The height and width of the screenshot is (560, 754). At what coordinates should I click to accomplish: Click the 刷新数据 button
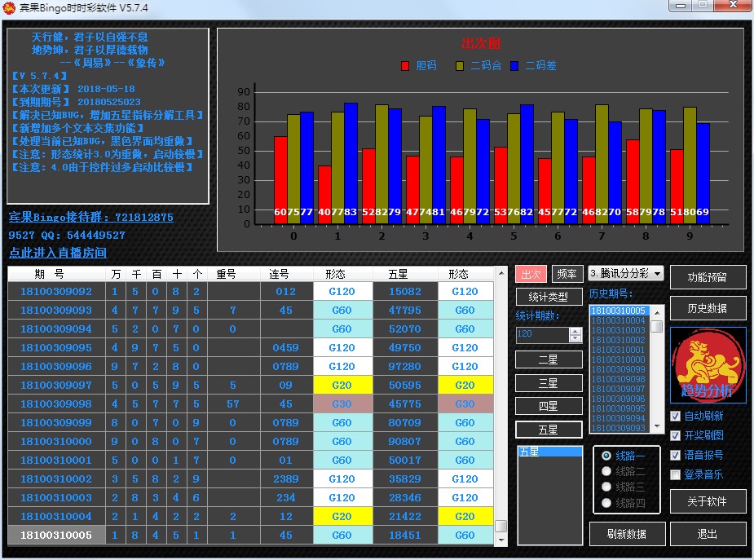click(626, 534)
